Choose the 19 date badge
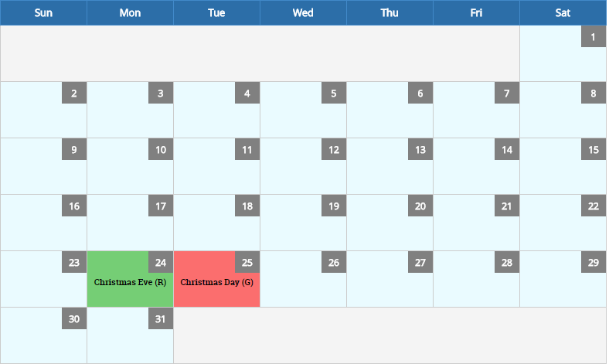Screen dimensions: 609x364 click(x=334, y=206)
